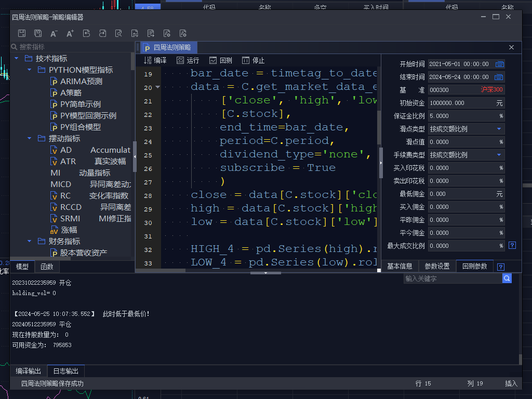This screenshot has width=532, height=399.
Task: Click the last gear-document icon in the toolbar
Action: [x=183, y=33]
